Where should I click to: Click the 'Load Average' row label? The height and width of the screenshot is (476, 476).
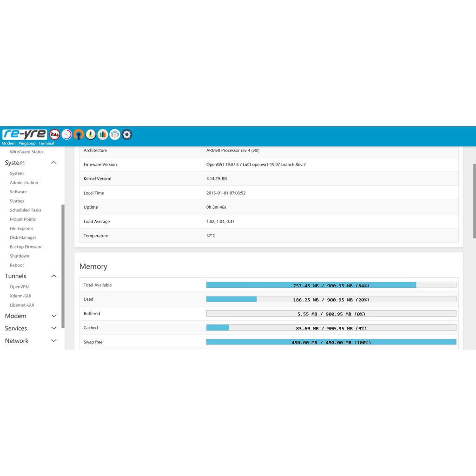(x=97, y=222)
